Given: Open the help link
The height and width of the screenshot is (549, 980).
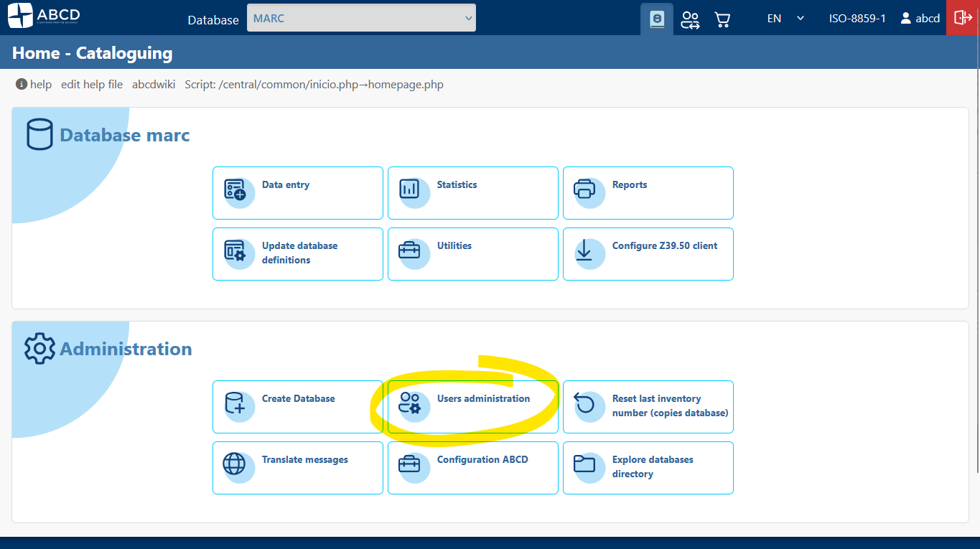Looking at the screenshot, I should pos(34,85).
